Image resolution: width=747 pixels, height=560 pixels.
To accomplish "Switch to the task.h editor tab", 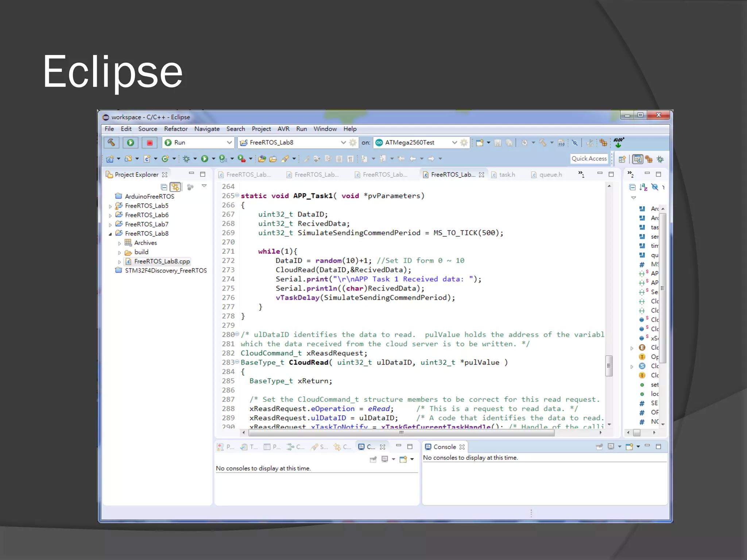I will coord(507,175).
